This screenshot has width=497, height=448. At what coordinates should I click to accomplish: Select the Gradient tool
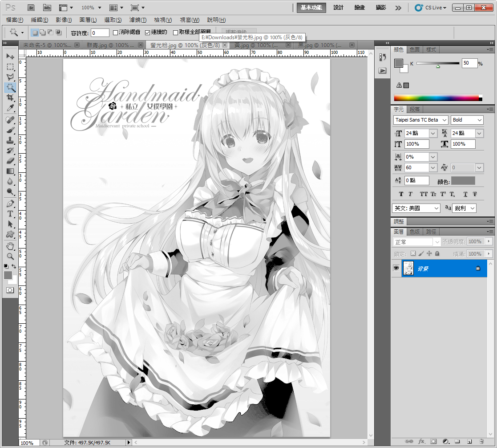10,171
